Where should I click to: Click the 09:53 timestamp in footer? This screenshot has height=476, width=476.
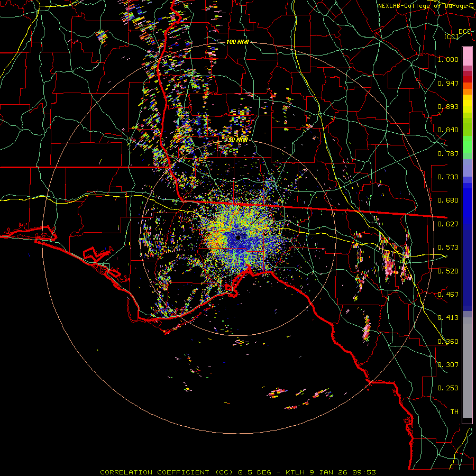click(364, 472)
